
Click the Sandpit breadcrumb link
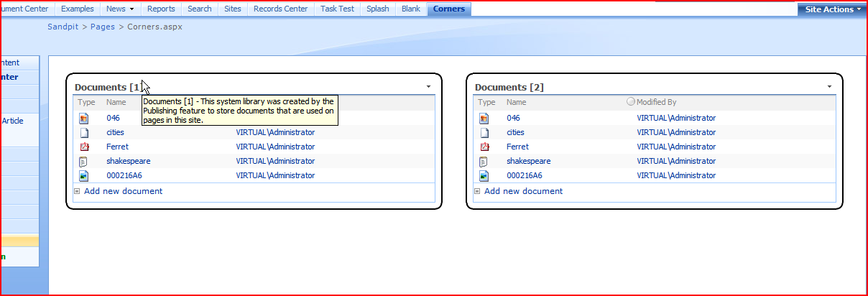pyautogui.click(x=63, y=27)
